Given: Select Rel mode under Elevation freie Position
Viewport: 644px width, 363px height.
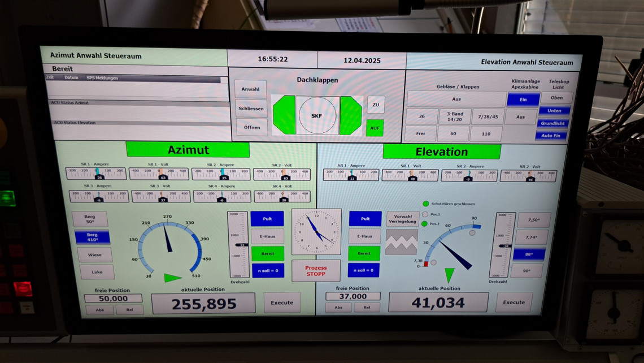Looking at the screenshot, I should 367,308.
